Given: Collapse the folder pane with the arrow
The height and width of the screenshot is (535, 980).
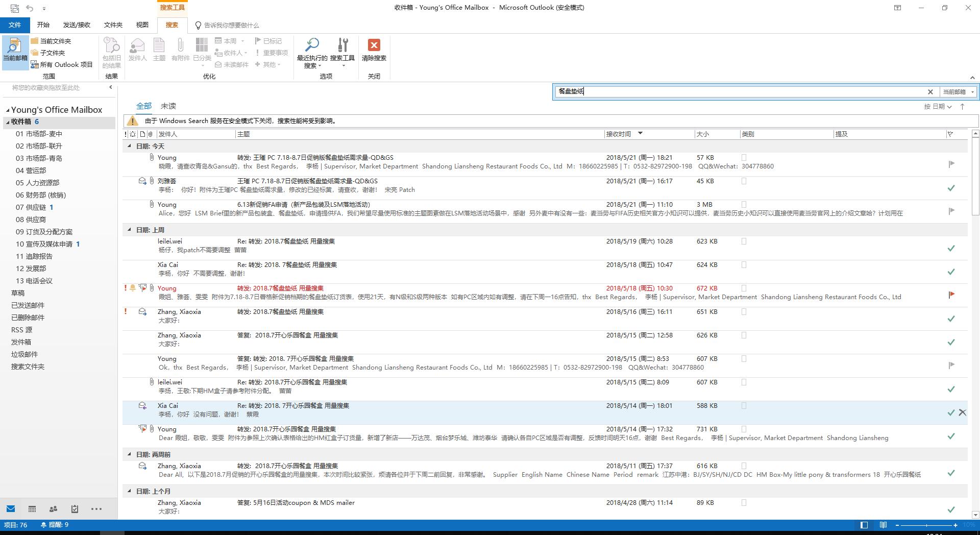Looking at the screenshot, I should click(110, 87).
